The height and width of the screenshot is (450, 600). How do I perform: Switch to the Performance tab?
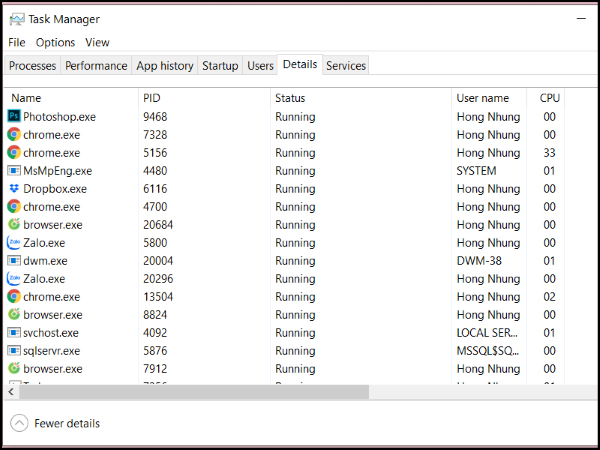pyautogui.click(x=96, y=66)
